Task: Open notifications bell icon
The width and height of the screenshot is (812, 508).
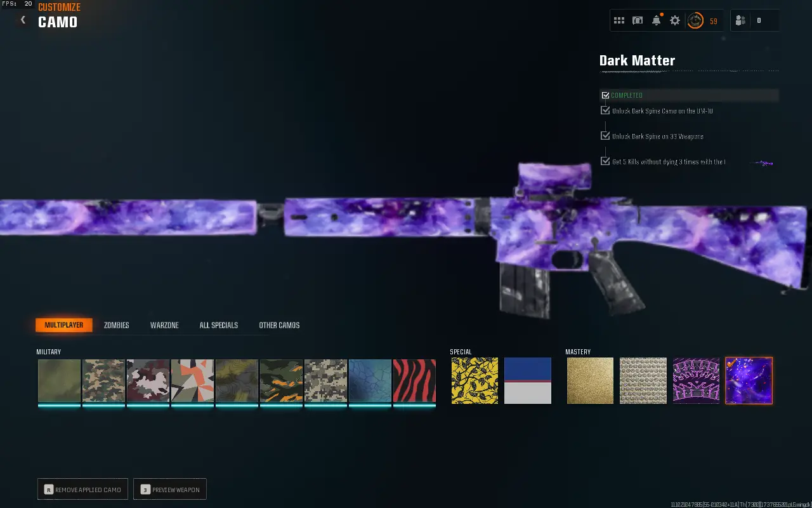Action: [x=657, y=20]
